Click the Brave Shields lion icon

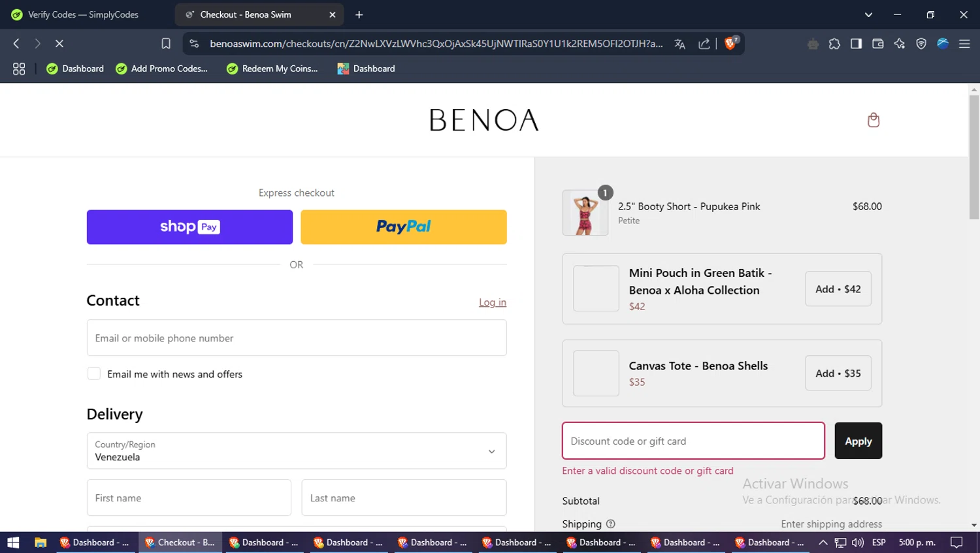(x=731, y=43)
